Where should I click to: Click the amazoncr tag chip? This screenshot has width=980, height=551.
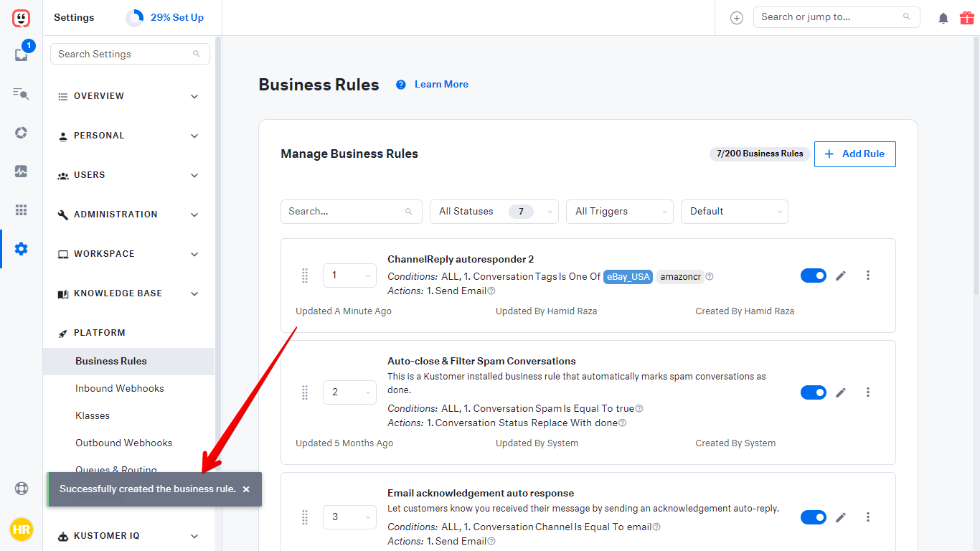679,277
